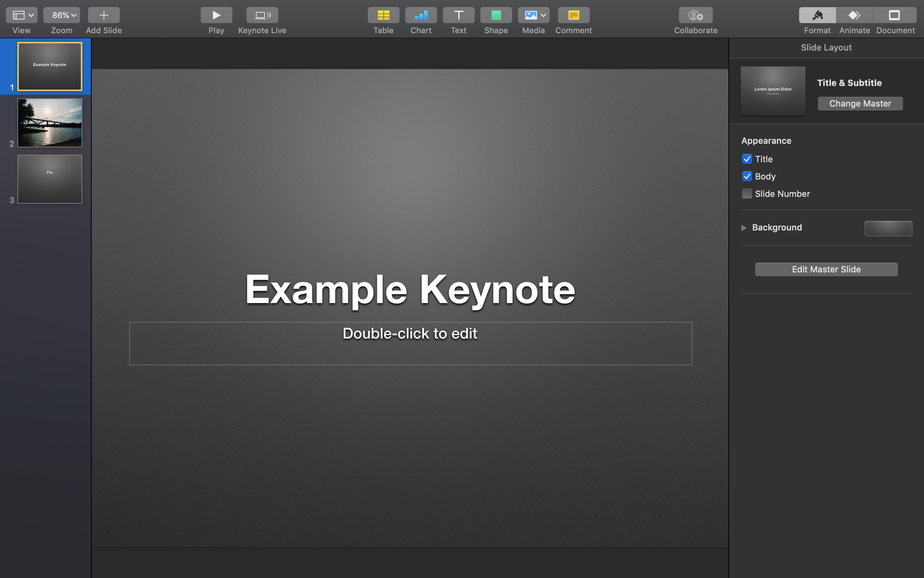Click the Title & Subtitle master preview
The height and width of the screenshot is (578, 924).
(x=773, y=91)
